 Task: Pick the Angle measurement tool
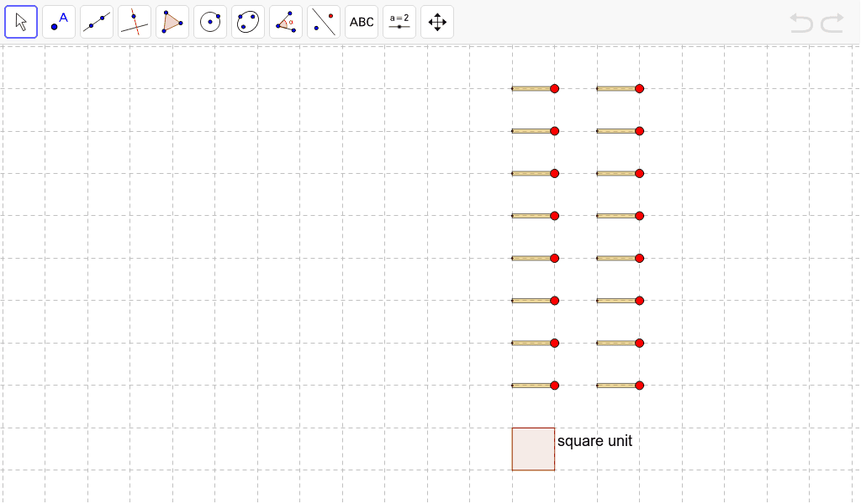pyautogui.click(x=286, y=22)
